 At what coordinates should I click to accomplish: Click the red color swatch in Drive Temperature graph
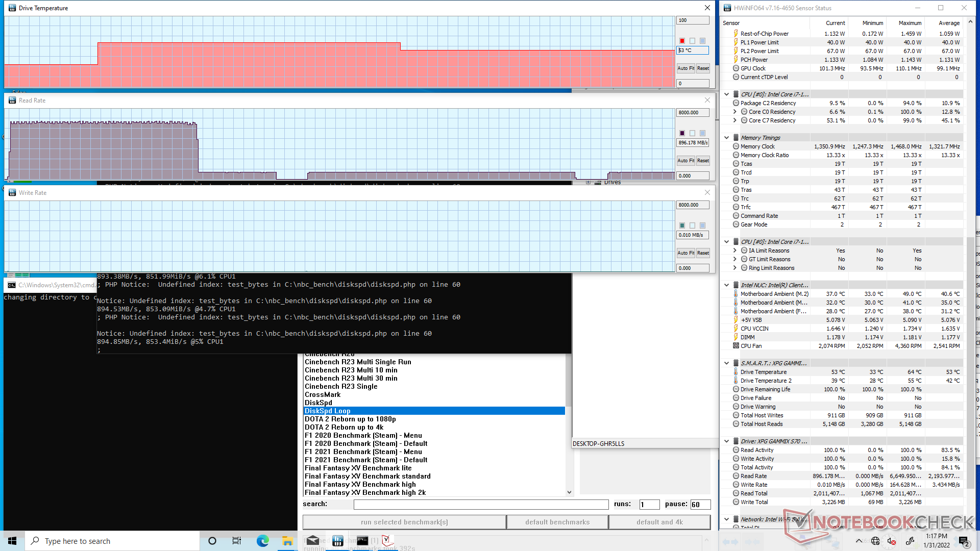[x=682, y=41]
